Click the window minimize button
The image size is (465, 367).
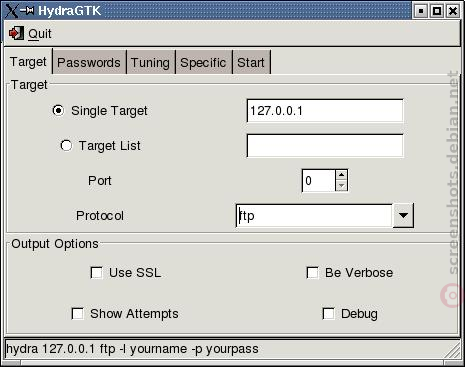[421, 11]
